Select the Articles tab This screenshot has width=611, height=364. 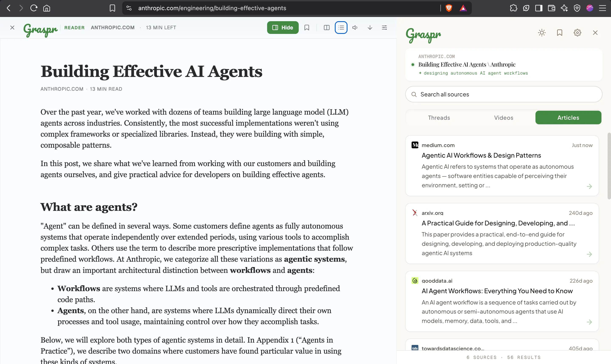(568, 118)
